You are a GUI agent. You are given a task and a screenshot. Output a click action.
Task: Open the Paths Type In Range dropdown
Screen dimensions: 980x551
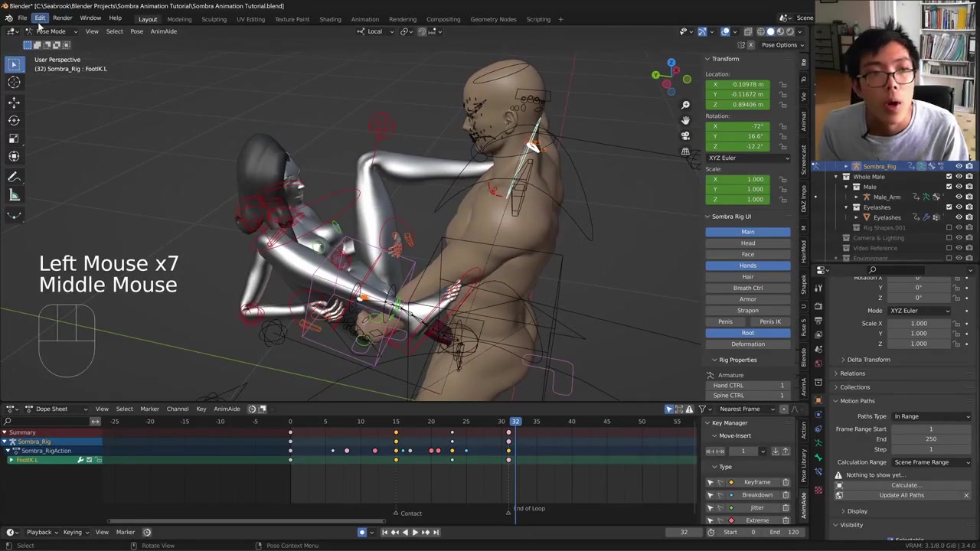pyautogui.click(x=931, y=416)
